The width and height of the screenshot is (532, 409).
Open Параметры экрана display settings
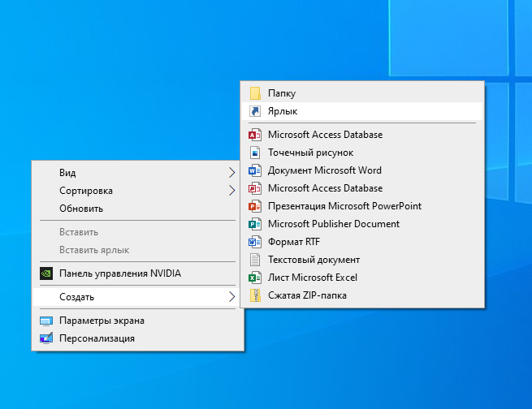[x=137, y=321]
